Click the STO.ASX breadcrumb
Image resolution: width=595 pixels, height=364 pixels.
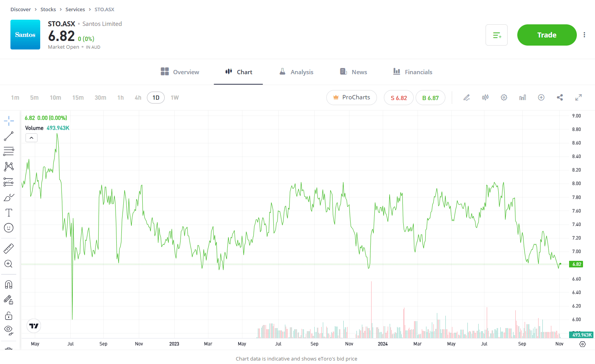104,9
